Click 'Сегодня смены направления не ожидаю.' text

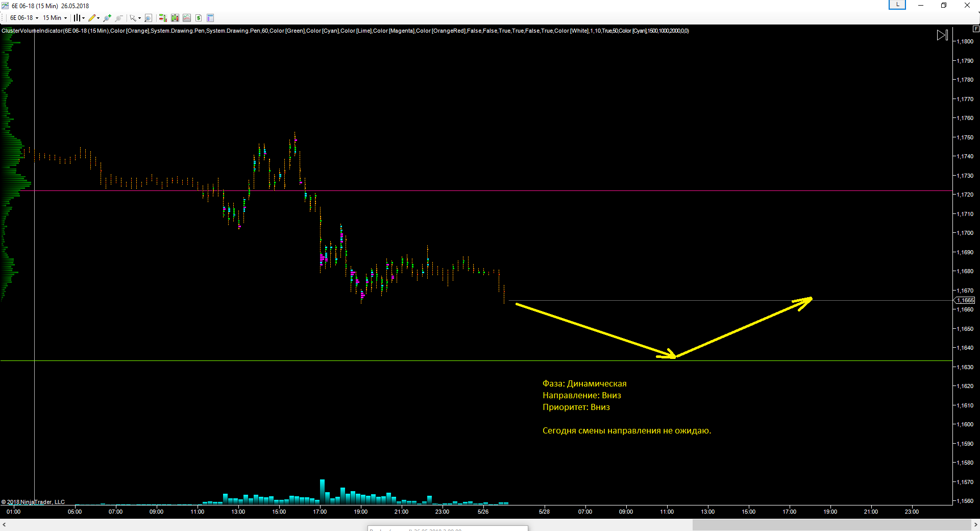click(627, 430)
